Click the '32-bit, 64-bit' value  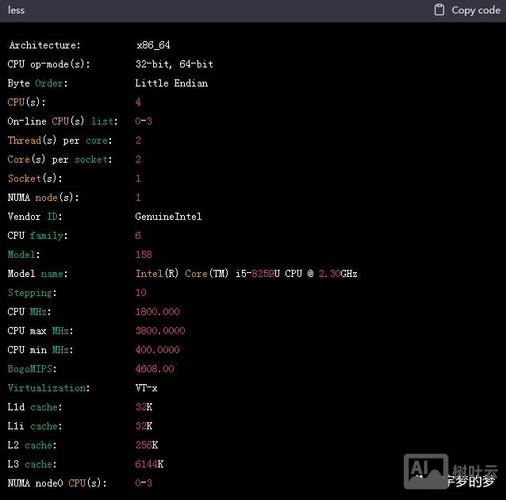(174, 64)
